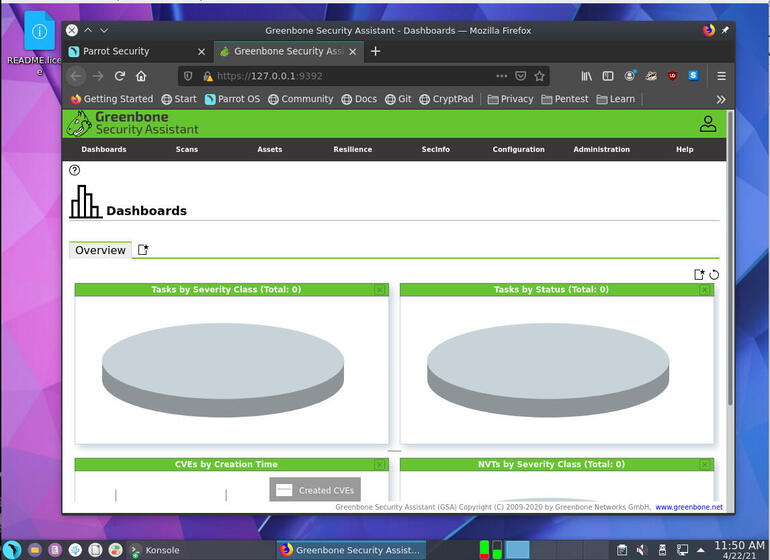This screenshot has height=560, width=770.
Task: Open the CryptPad bookmark
Action: click(x=446, y=99)
